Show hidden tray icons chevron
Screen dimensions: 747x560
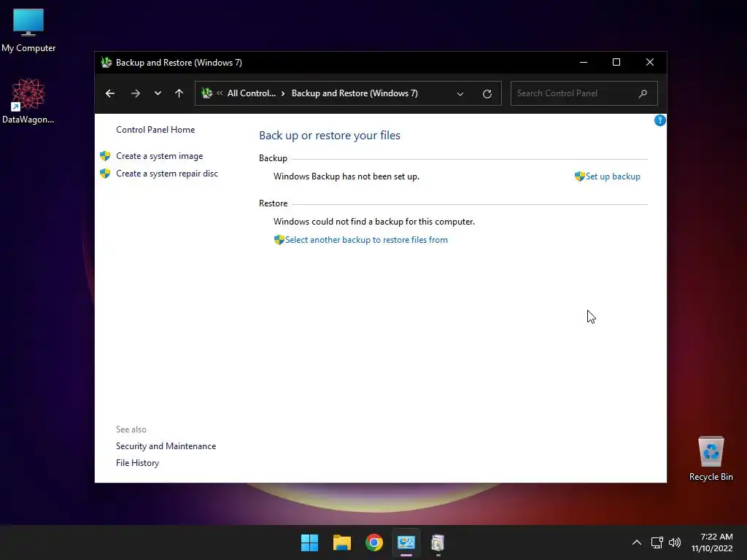tap(636, 542)
